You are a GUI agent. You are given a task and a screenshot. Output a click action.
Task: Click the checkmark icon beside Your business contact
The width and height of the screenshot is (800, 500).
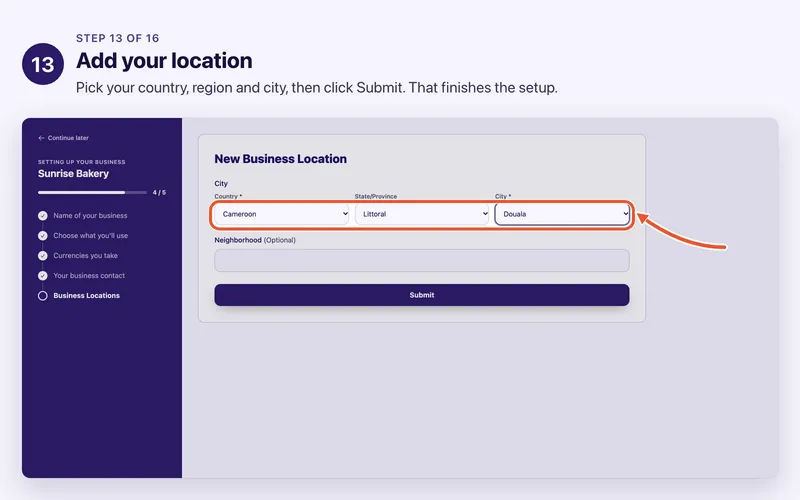pyautogui.click(x=43, y=276)
